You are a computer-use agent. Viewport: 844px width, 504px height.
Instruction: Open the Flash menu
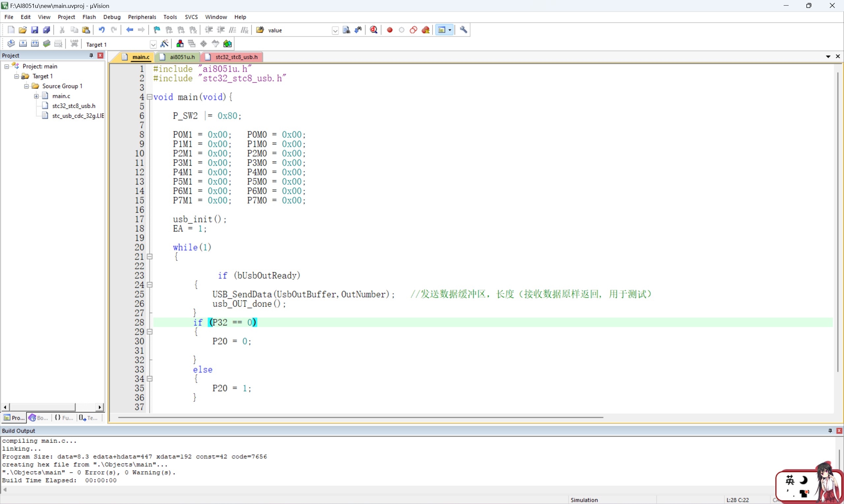click(89, 17)
